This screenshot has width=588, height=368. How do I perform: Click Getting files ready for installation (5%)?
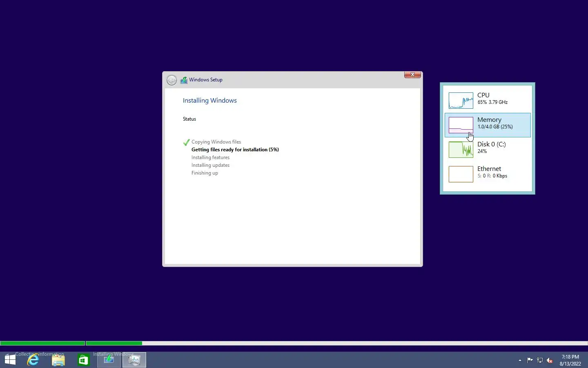click(x=235, y=150)
